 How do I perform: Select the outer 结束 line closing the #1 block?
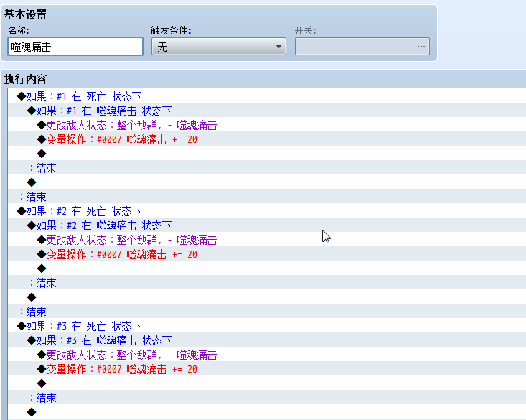point(267,197)
